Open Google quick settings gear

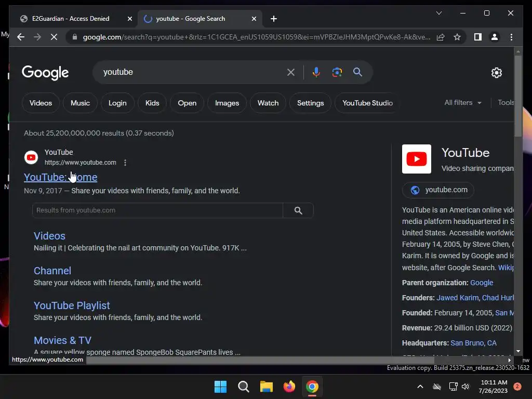(496, 72)
